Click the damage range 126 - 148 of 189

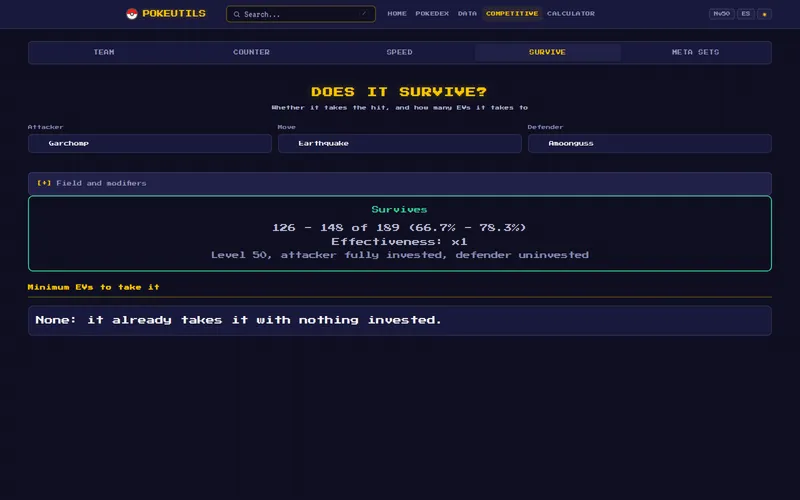point(399,228)
